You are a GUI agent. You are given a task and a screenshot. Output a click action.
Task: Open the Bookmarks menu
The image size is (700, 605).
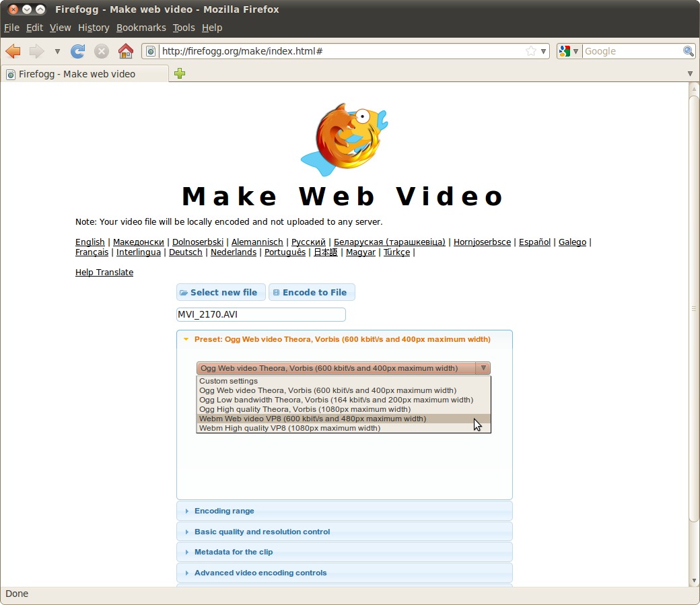coord(141,28)
